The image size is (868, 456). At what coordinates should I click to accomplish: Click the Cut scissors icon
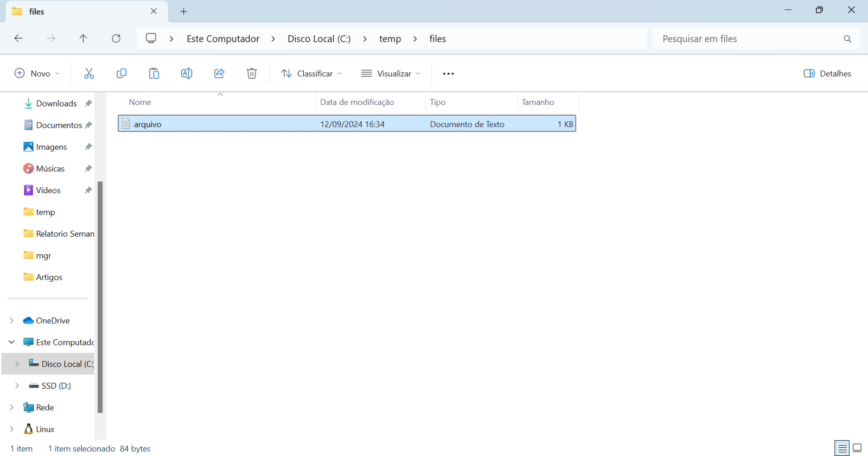pyautogui.click(x=89, y=73)
